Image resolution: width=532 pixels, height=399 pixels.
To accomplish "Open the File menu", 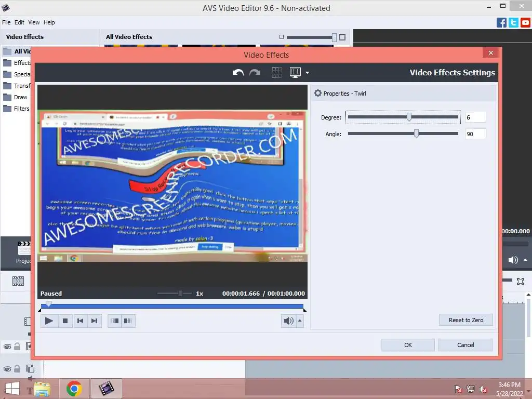I will [6, 22].
